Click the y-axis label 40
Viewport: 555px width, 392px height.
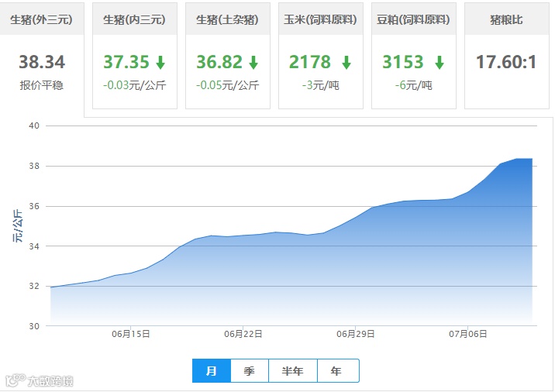tap(34, 126)
